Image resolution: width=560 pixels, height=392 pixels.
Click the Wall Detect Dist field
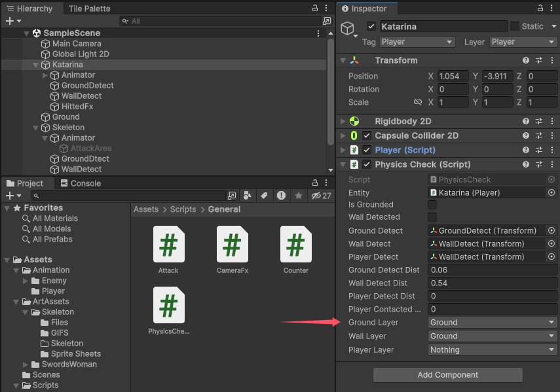[493, 283]
